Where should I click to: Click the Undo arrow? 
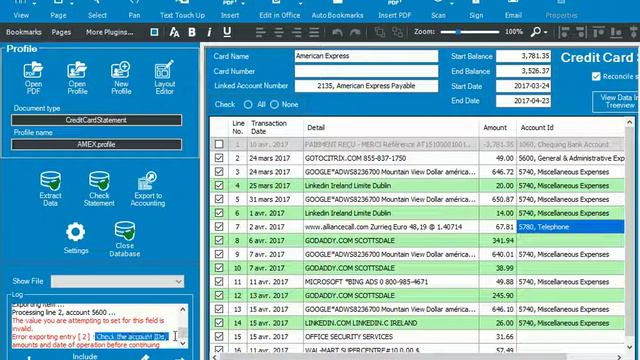point(337,32)
